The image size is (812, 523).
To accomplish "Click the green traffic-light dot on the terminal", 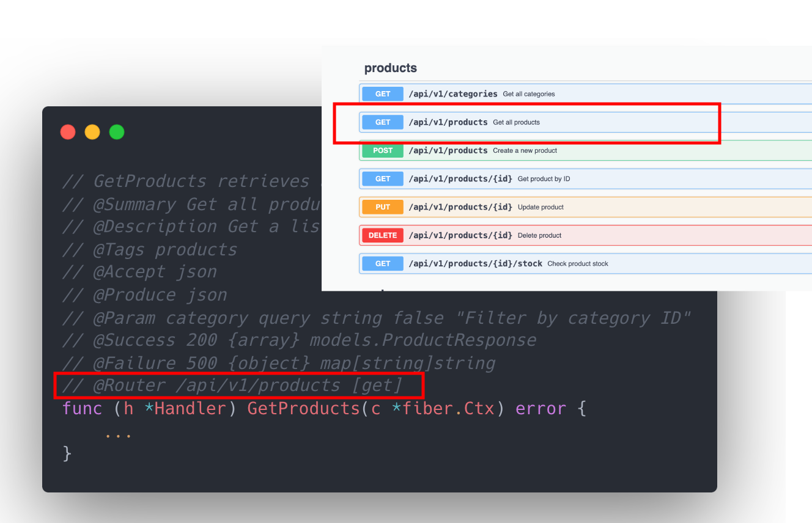I will (x=117, y=131).
